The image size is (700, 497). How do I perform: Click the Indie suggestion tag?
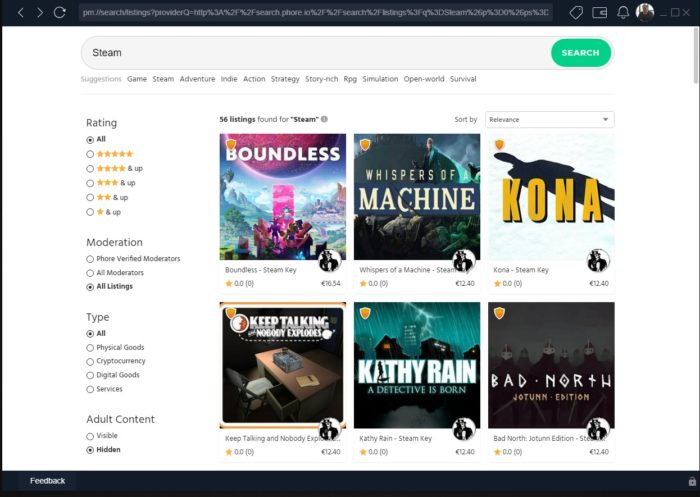229,79
